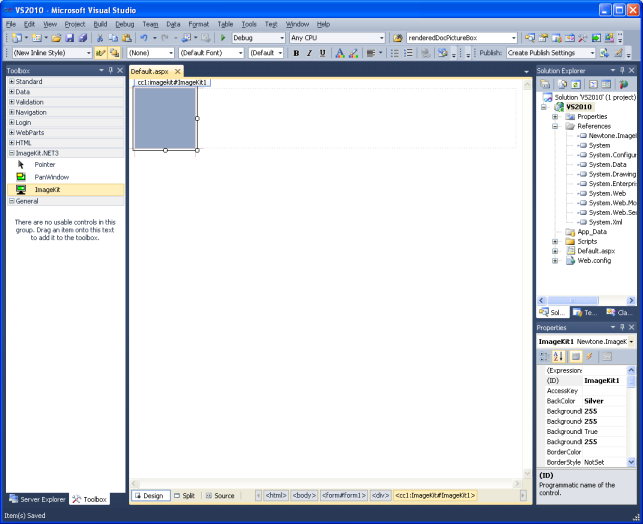Switch to Design view
This screenshot has width=643, height=524.
[150, 496]
